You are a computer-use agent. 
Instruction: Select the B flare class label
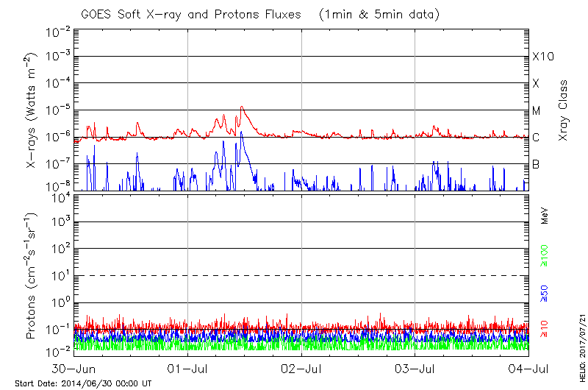[x=536, y=164]
